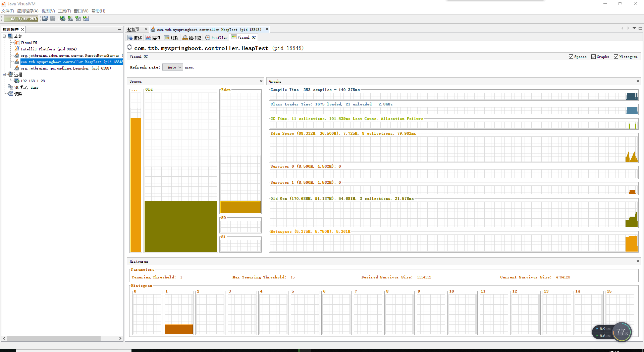Click the Add Application Snapshot toolbar icon
This screenshot has height=352, width=644.
click(86, 18)
